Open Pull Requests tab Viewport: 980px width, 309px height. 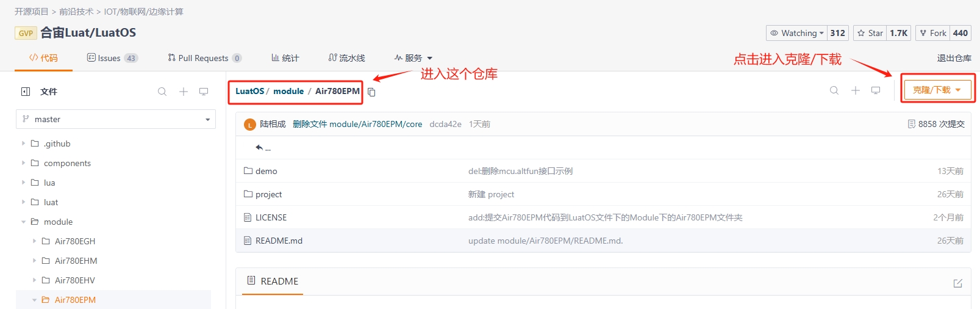click(x=204, y=58)
